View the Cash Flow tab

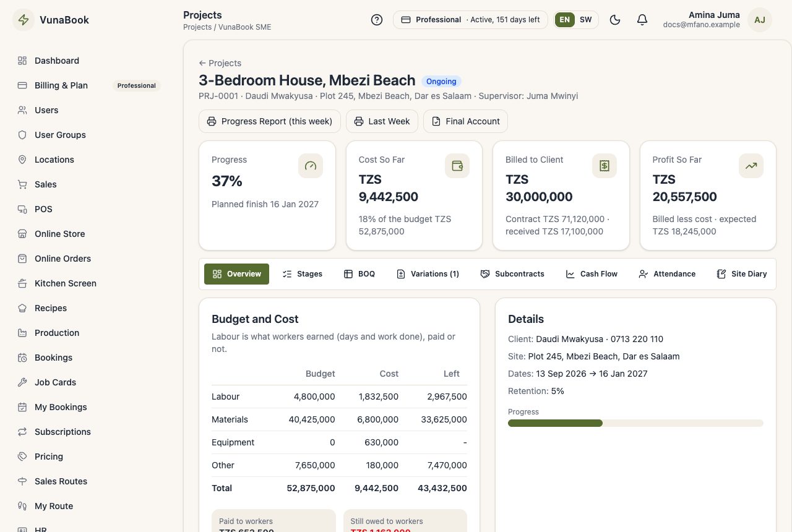pyautogui.click(x=592, y=274)
